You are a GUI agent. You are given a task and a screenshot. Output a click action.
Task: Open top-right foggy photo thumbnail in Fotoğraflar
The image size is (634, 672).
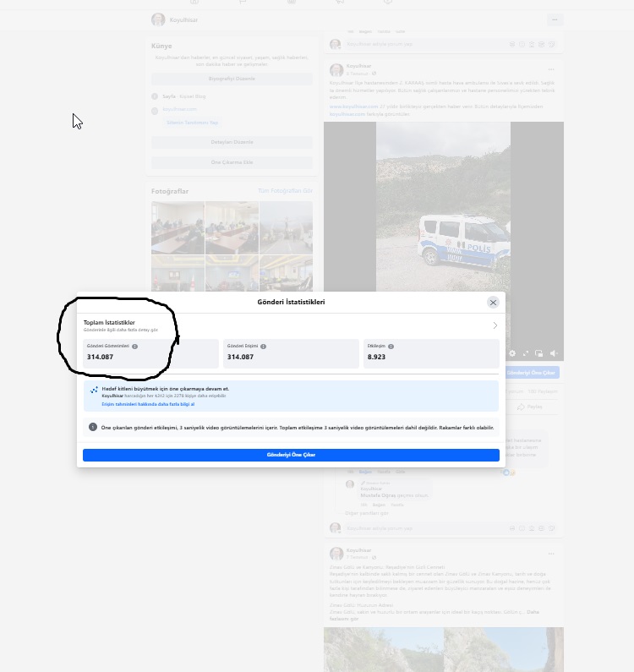286,228
